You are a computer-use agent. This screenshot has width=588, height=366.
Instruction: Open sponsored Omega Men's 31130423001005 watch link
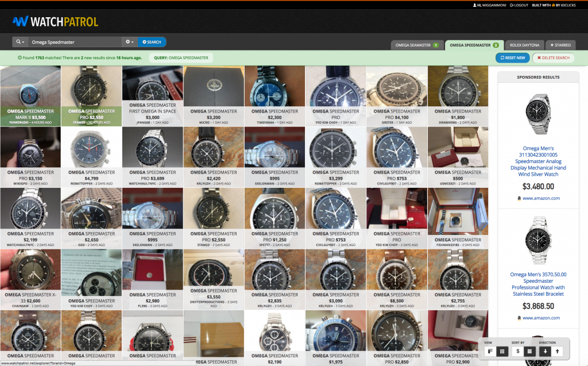[538, 161]
